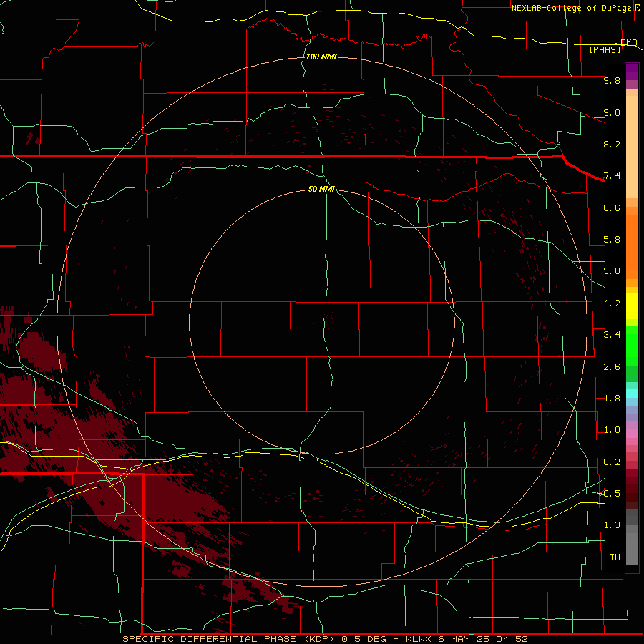Click the "100 NMI" range ring label
The height and width of the screenshot is (644, 644).
(321, 57)
